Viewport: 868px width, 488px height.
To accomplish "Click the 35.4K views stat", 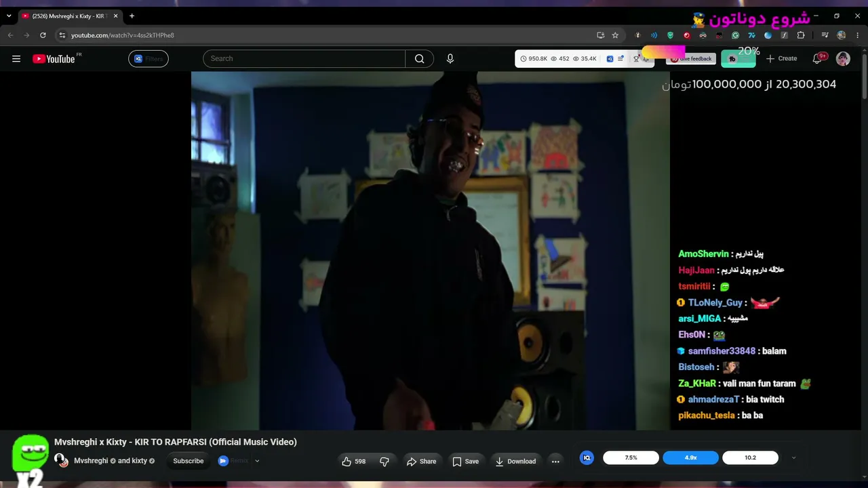I will (585, 59).
